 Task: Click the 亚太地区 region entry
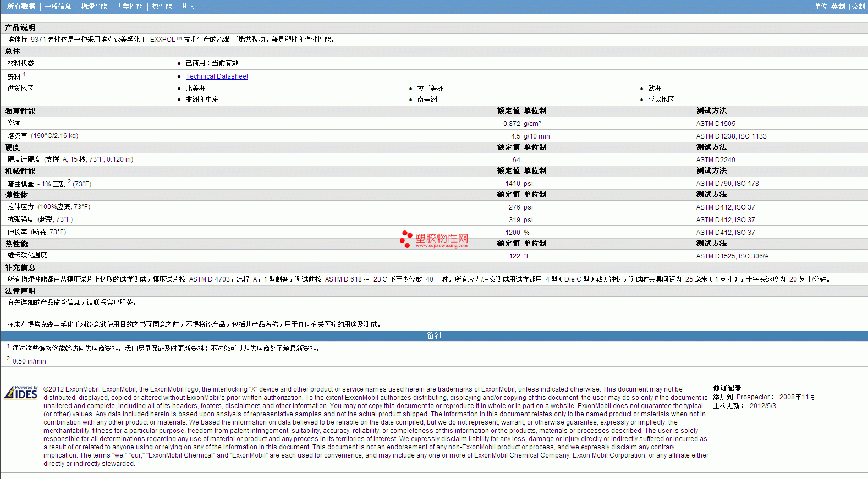(x=661, y=100)
